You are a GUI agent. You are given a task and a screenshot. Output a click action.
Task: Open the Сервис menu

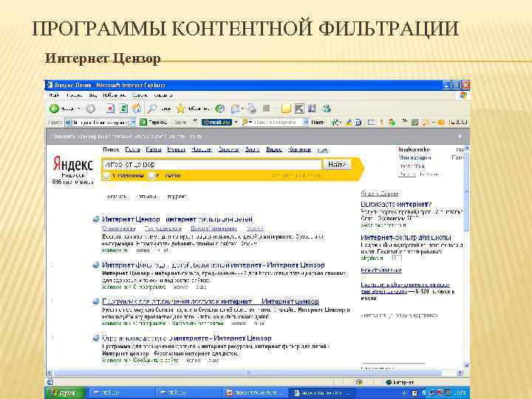140,95
